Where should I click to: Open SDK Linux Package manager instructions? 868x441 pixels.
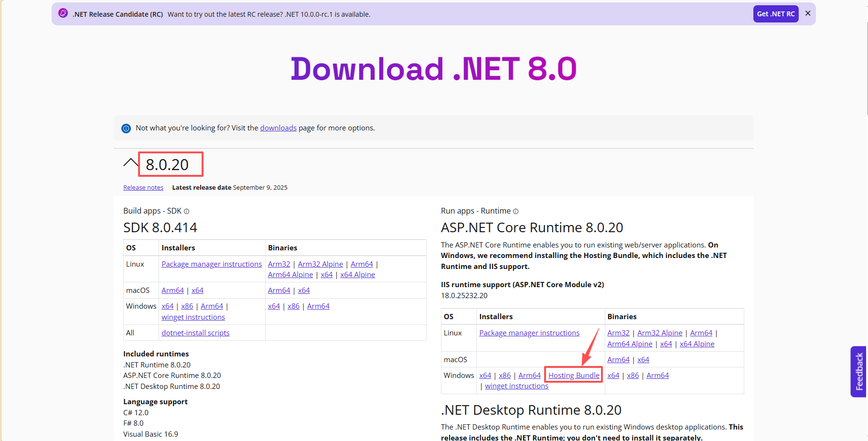coord(212,264)
